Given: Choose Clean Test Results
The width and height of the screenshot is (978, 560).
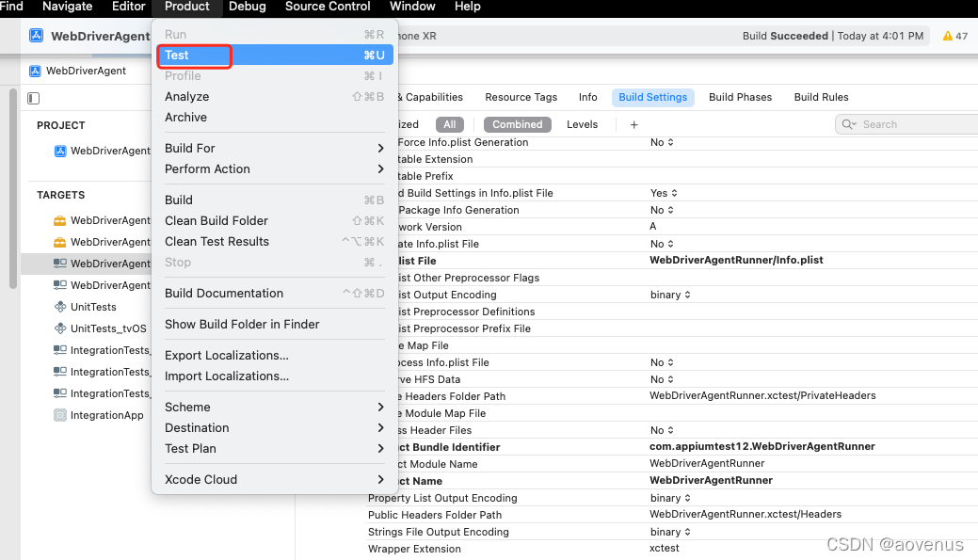Looking at the screenshot, I should tap(275, 241).
